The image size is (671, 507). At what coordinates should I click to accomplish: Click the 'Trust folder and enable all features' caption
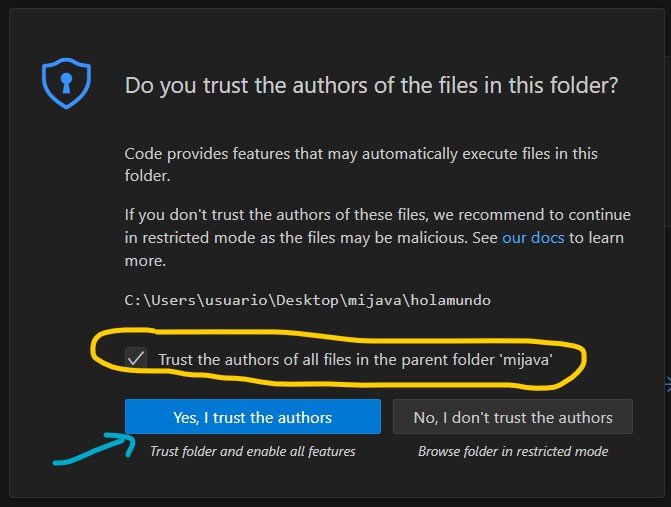(252, 451)
